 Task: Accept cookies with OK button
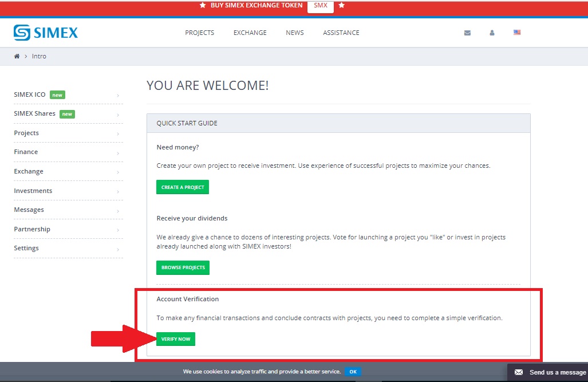pyautogui.click(x=353, y=372)
